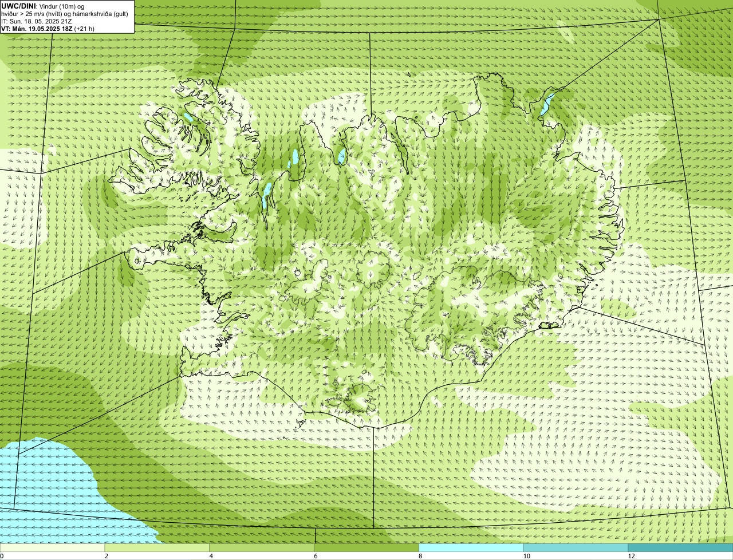Click the "12" scale label
733x560 pixels.
click(x=630, y=556)
